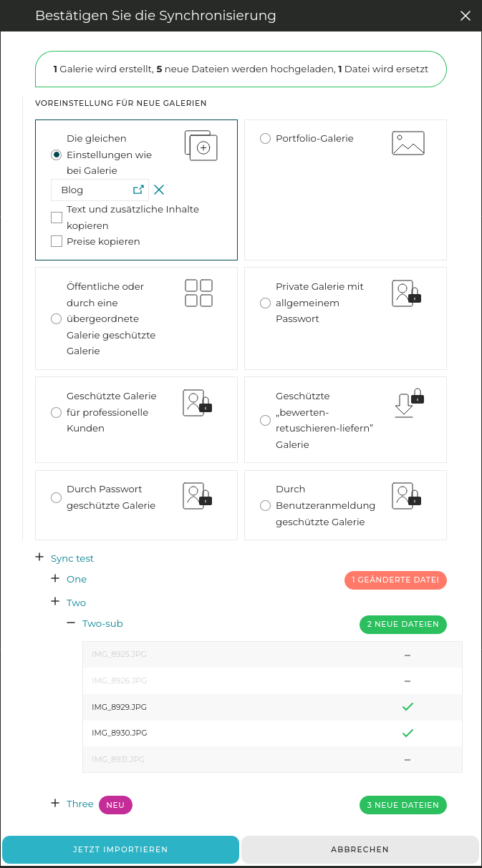Image resolution: width=482 pixels, height=868 pixels.
Task: Collapse the 'Two-sub' folder node
Action: pos(71,623)
